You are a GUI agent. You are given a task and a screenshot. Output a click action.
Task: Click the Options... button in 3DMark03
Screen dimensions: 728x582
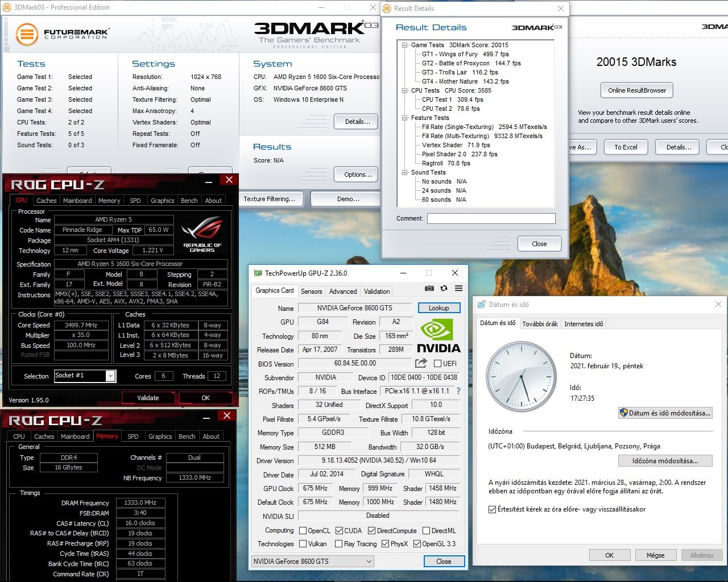coord(357,174)
